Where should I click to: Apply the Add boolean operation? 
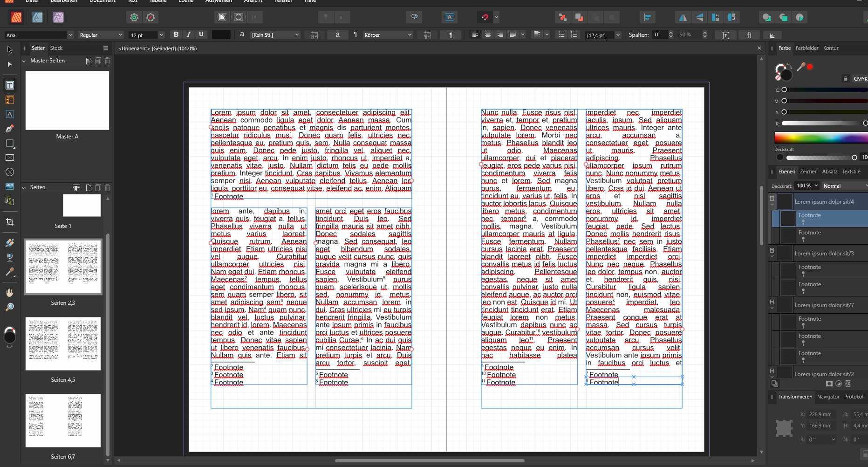[767, 18]
